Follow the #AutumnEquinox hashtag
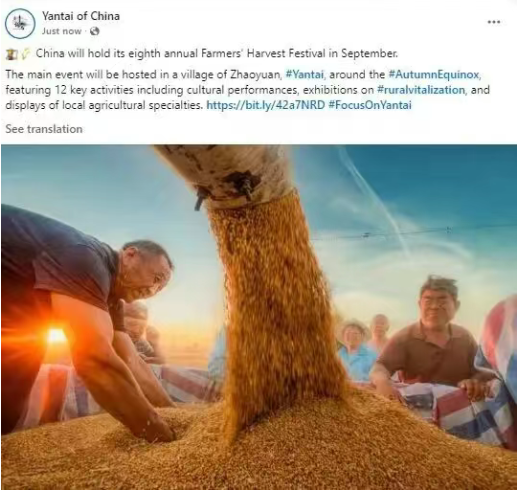The width and height of the screenshot is (517, 490). click(434, 74)
